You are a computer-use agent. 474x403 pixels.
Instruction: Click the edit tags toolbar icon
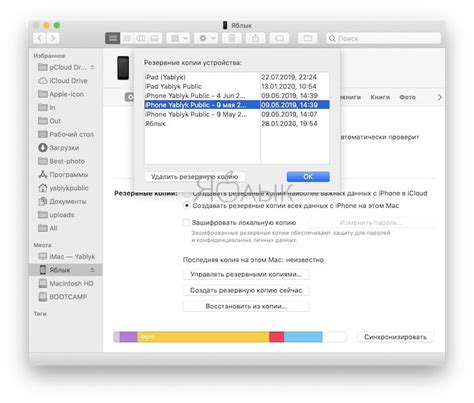(x=279, y=38)
